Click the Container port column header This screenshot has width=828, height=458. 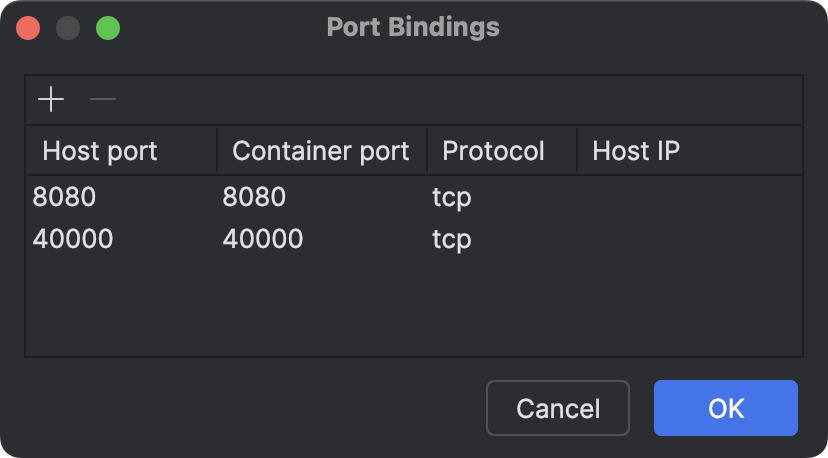click(x=320, y=151)
